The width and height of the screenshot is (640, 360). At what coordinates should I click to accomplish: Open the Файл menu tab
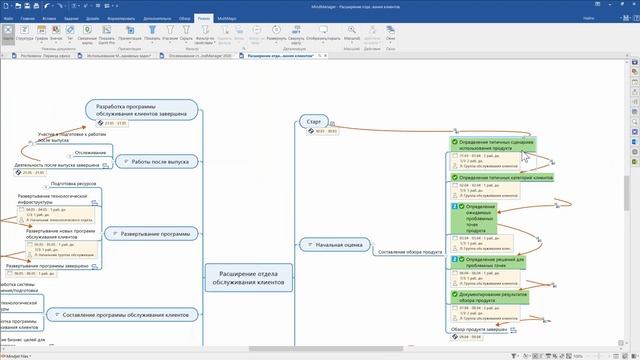point(8,18)
